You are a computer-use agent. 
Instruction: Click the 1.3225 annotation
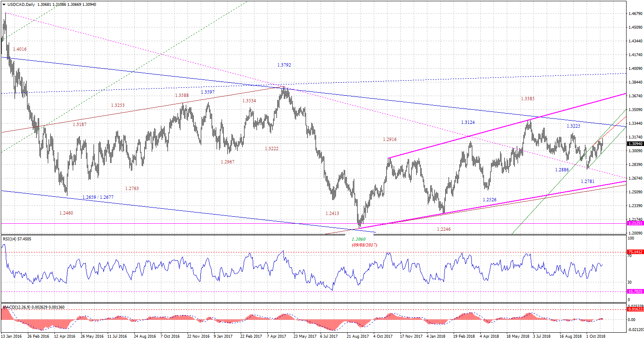pos(573,126)
